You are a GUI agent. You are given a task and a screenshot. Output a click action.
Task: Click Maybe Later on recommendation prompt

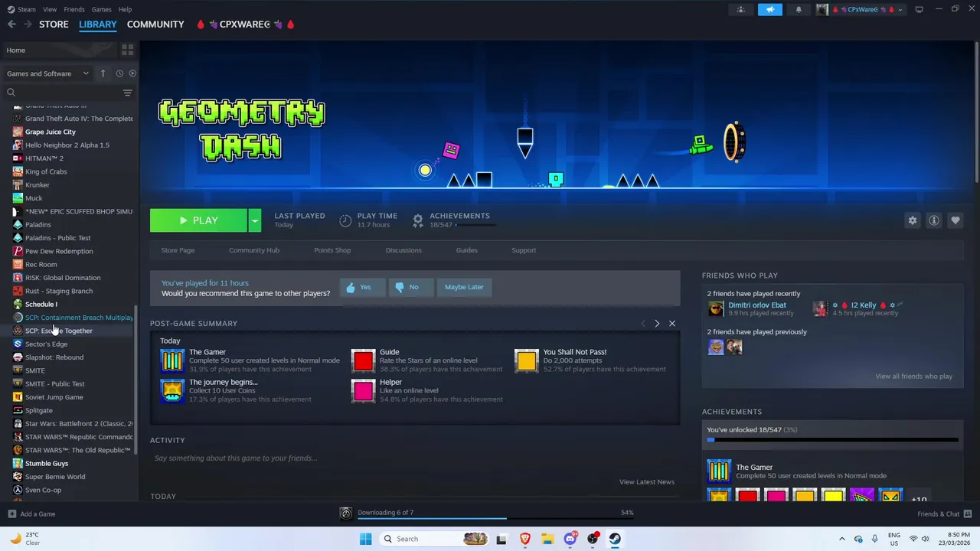point(464,287)
